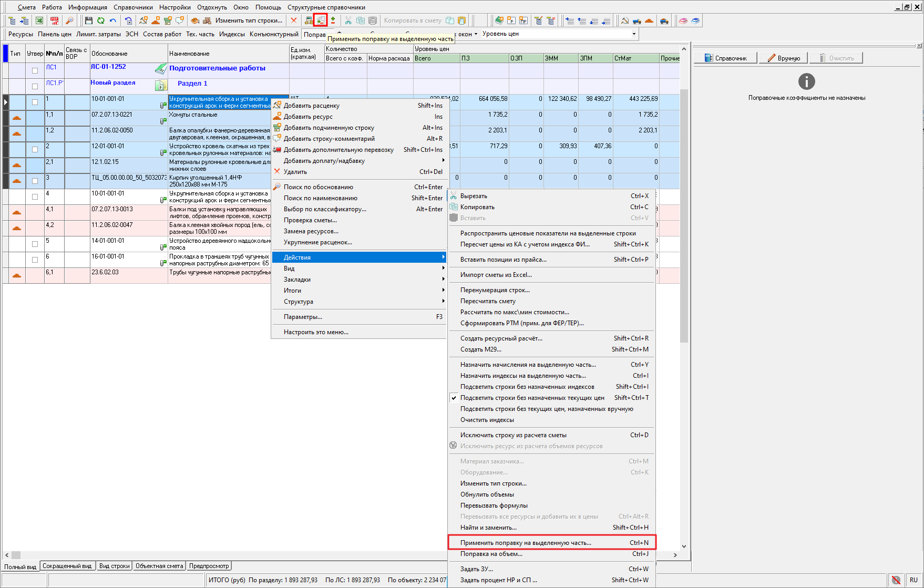Open Справочники in the menu bar
924x588 pixels.
tap(133, 7)
